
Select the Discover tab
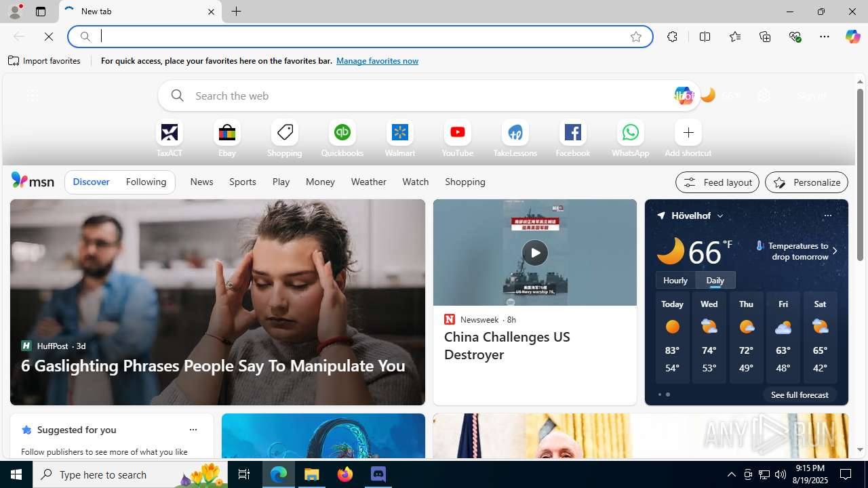pos(91,182)
